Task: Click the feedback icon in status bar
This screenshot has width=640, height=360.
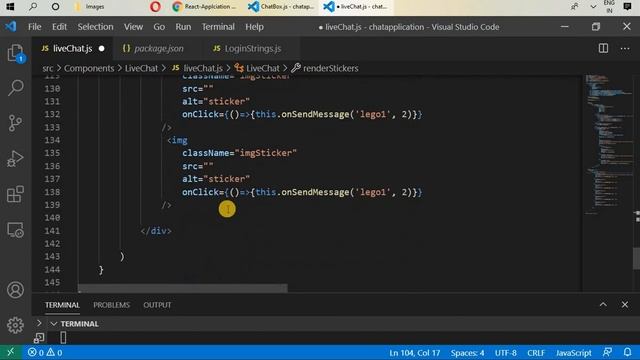Action: [607, 352]
